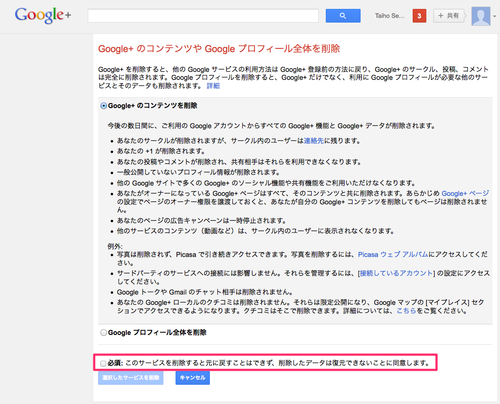Click the あなたの +1 が削除されます bullet text
Screen dimensions: 500x404
point(161,151)
